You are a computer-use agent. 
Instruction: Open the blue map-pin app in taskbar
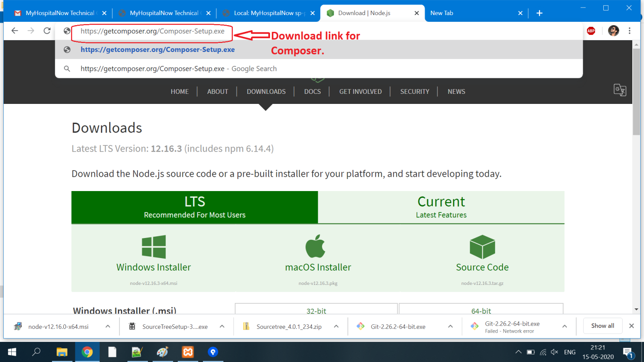click(x=213, y=352)
